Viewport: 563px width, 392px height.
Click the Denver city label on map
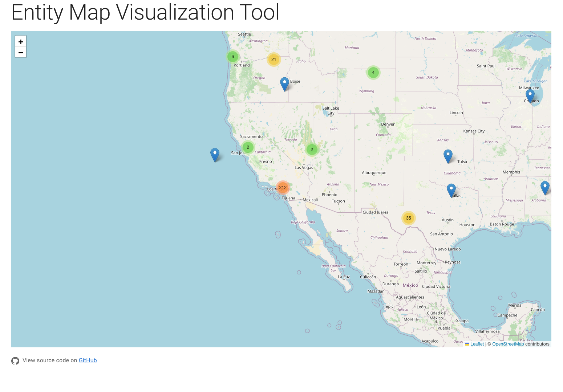388,124
